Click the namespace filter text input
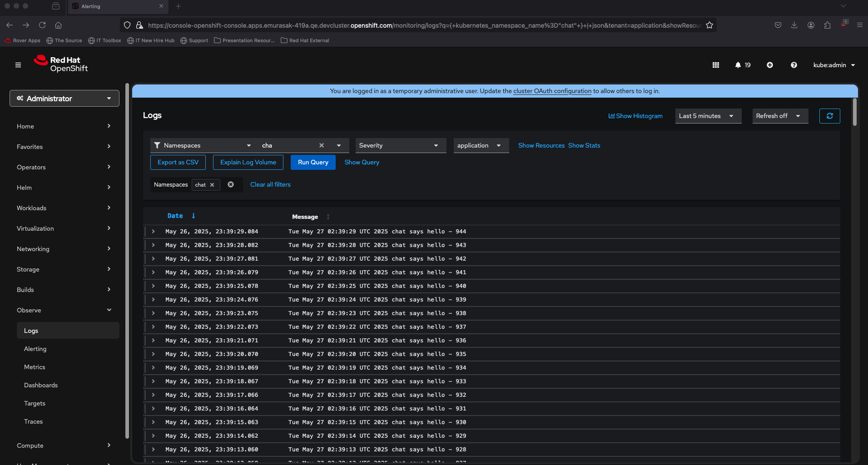This screenshot has width=868, height=465. point(287,145)
